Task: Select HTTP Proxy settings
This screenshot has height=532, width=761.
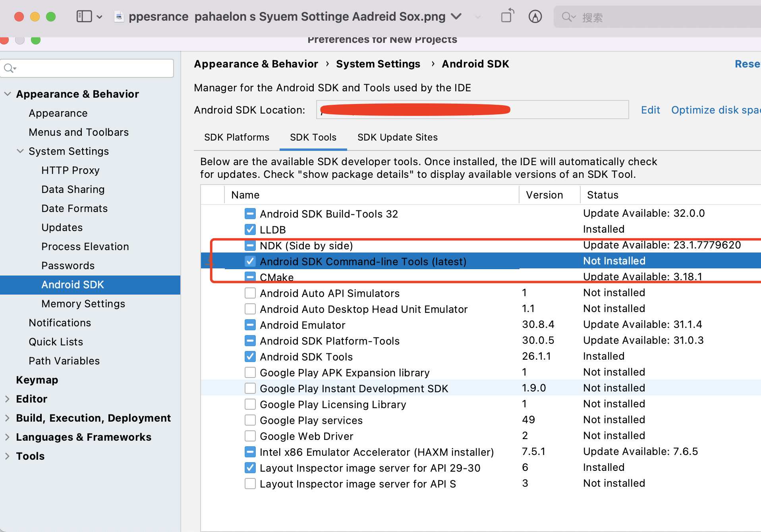Action: click(x=70, y=170)
